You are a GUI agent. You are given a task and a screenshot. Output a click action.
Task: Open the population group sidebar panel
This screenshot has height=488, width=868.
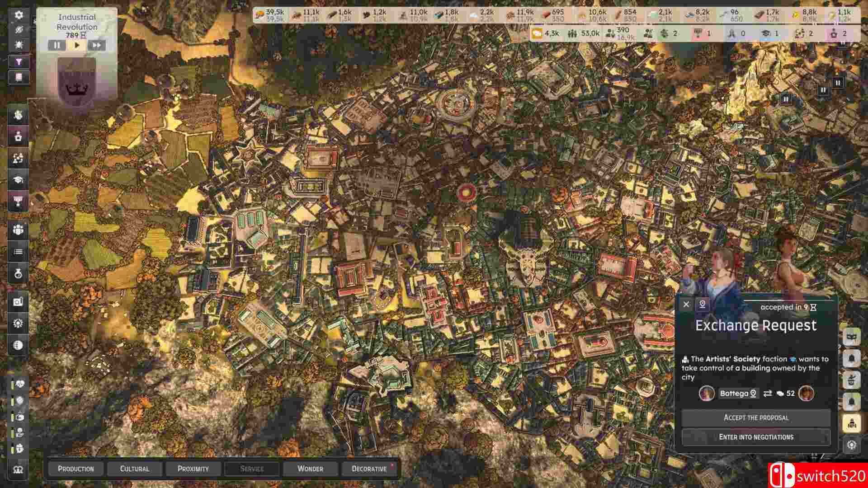pyautogui.click(x=18, y=230)
